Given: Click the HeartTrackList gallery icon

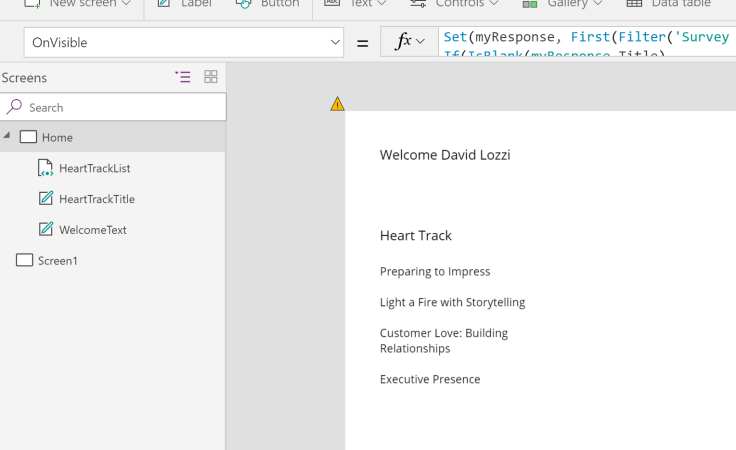Looking at the screenshot, I should [x=46, y=168].
